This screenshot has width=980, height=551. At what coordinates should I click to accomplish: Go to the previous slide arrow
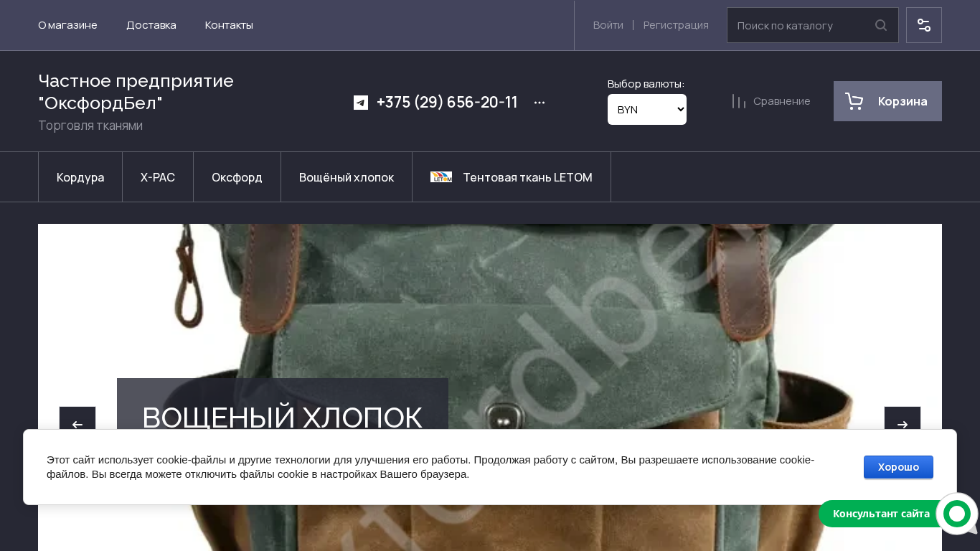pos(77,425)
